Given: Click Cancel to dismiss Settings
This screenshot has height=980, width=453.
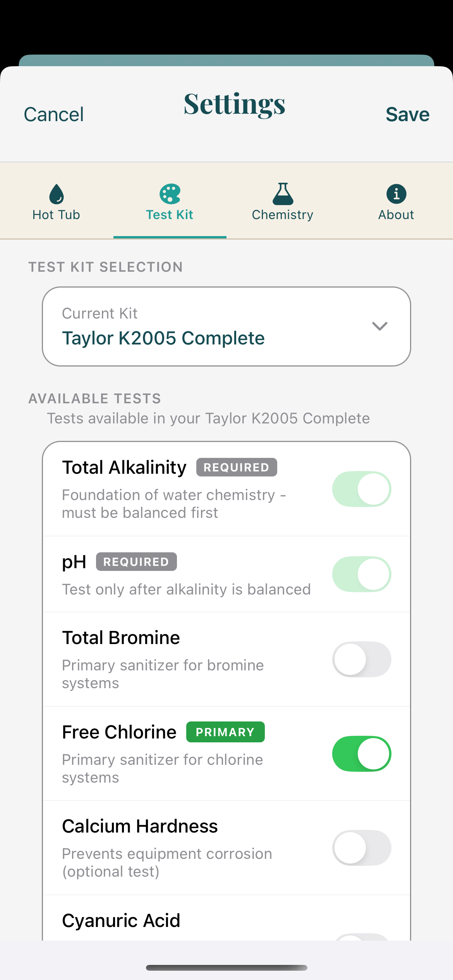Looking at the screenshot, I should click(53, 113).
